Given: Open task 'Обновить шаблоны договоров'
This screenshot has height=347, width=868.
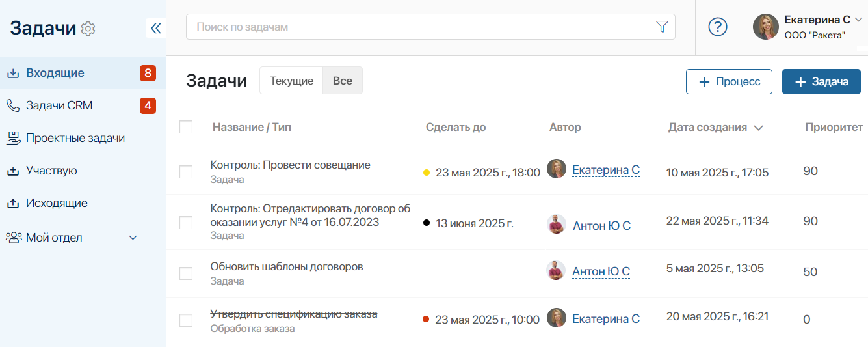Looking at the screenshot, I should [x=287, y=266].
